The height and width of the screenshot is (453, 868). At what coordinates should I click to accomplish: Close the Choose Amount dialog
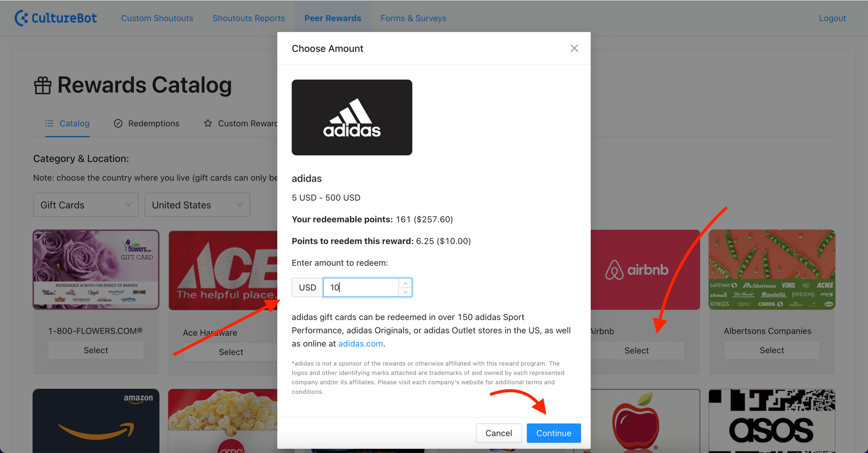pyautogui.click(x=574, y=48)
